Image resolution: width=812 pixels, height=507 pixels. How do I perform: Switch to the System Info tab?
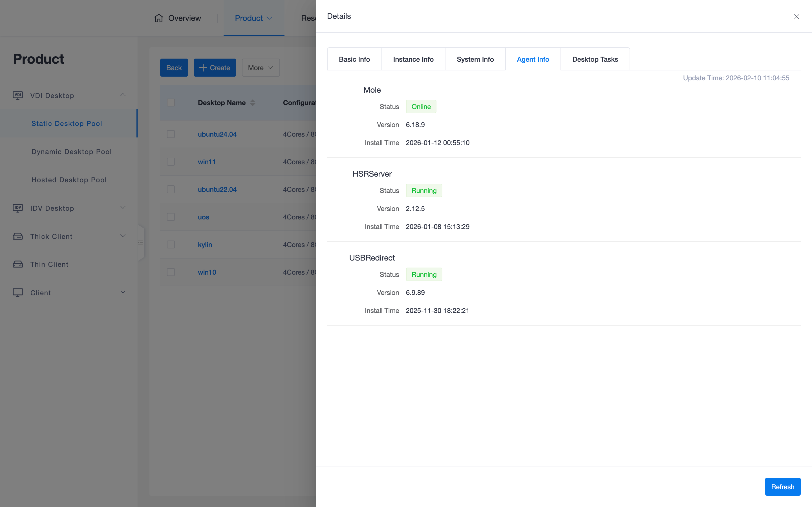pos(475,59)
